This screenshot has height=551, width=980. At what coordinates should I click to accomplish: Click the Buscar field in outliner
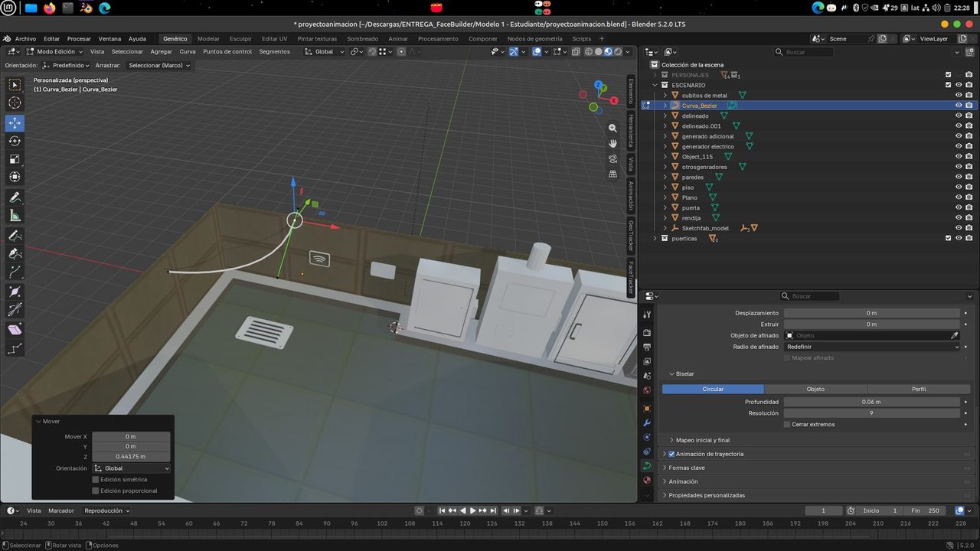pos(803,52)
